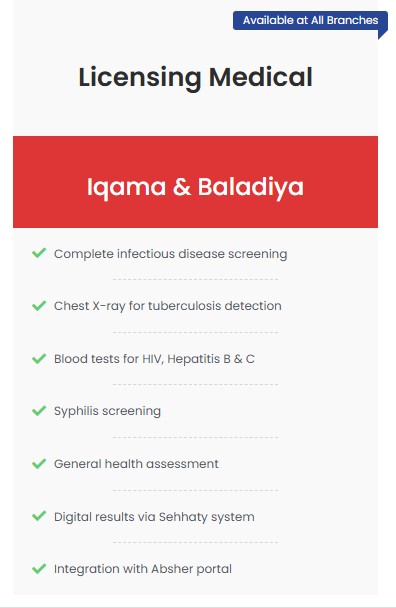Click the folded corner of the branches ribbon

coord(382,34)
